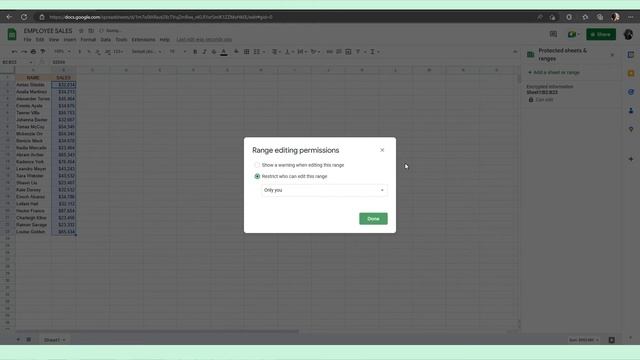This screenshot has width=640, height=360.
Task: Open the Maps side panel icon
Action: pyautogui.click(x=631, y=129)
